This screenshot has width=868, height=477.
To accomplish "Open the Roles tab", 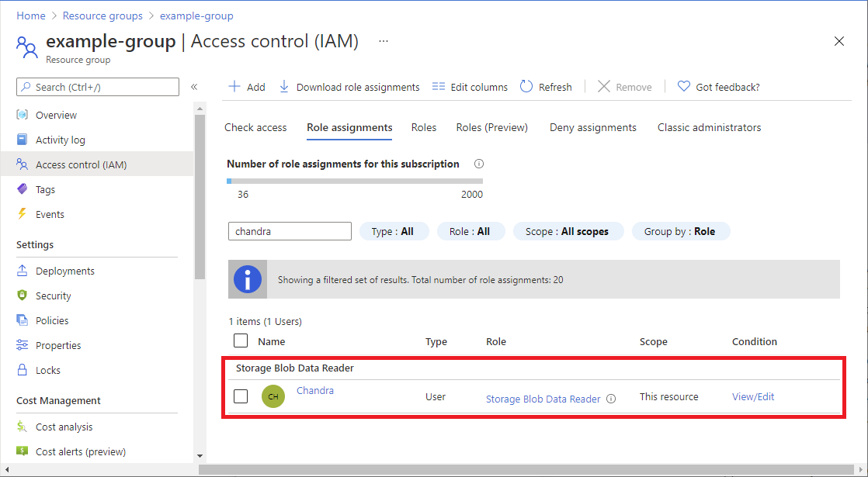I will [x=423, y=128].
